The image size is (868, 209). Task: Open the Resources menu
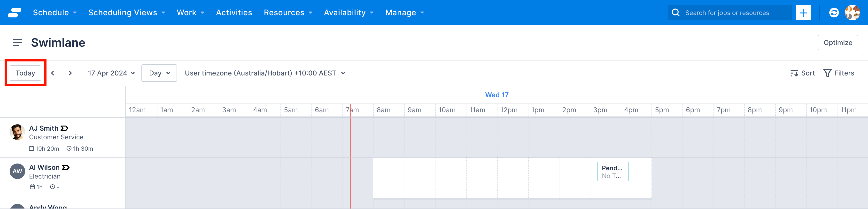[x=288, y=12]
